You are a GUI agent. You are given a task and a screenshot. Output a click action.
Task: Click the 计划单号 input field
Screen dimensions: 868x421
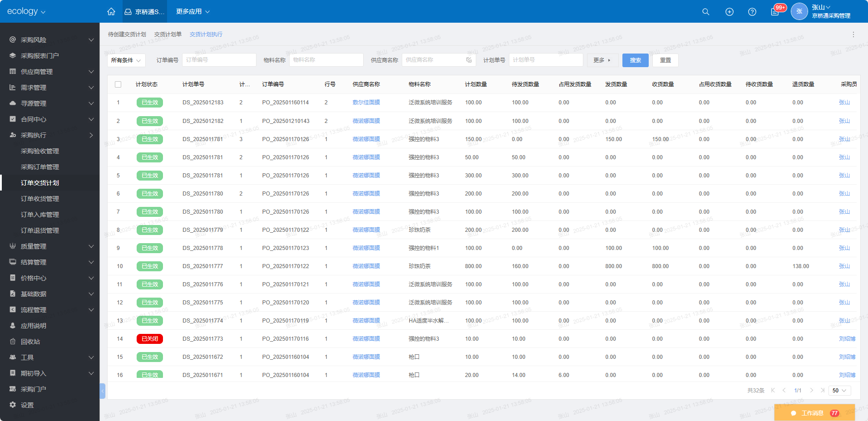pyautogui.click(x=546, y=60)
